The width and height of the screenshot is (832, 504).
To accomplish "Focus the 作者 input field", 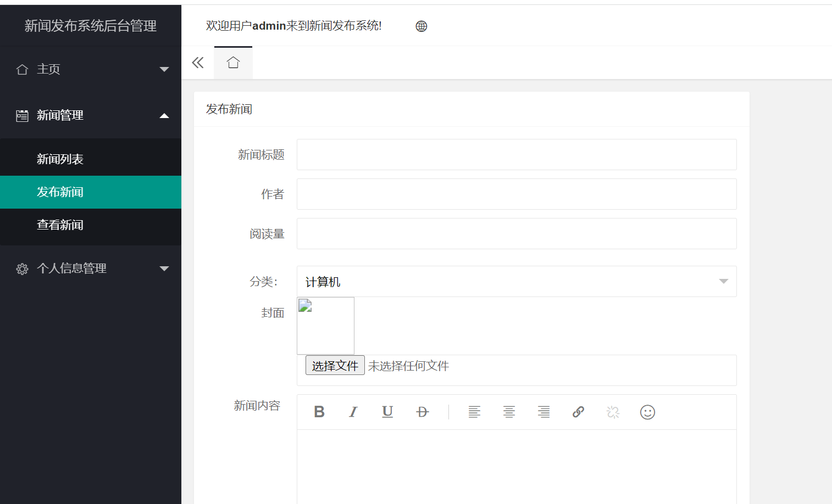I will 517,194.
